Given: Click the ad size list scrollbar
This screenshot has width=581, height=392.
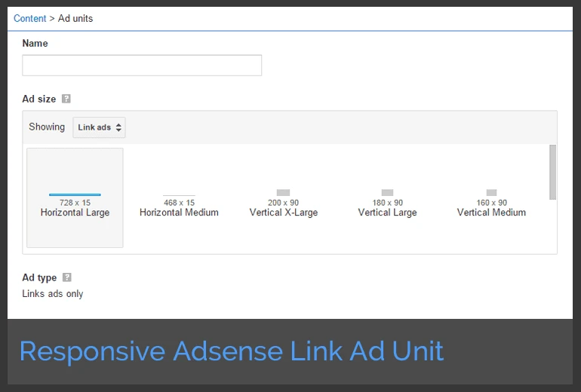Looking at the screenshot, I should [552, 172].
